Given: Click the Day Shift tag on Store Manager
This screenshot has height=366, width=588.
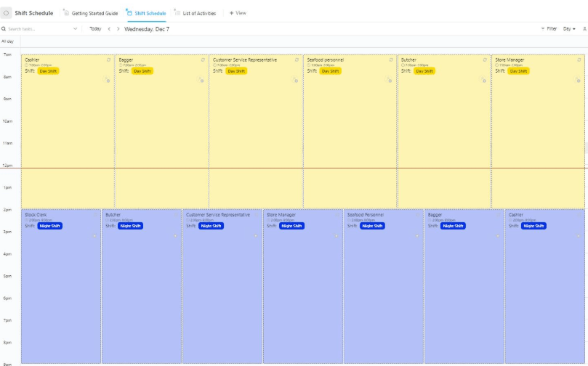Looking at the screenshot, I should pos(518,70).
